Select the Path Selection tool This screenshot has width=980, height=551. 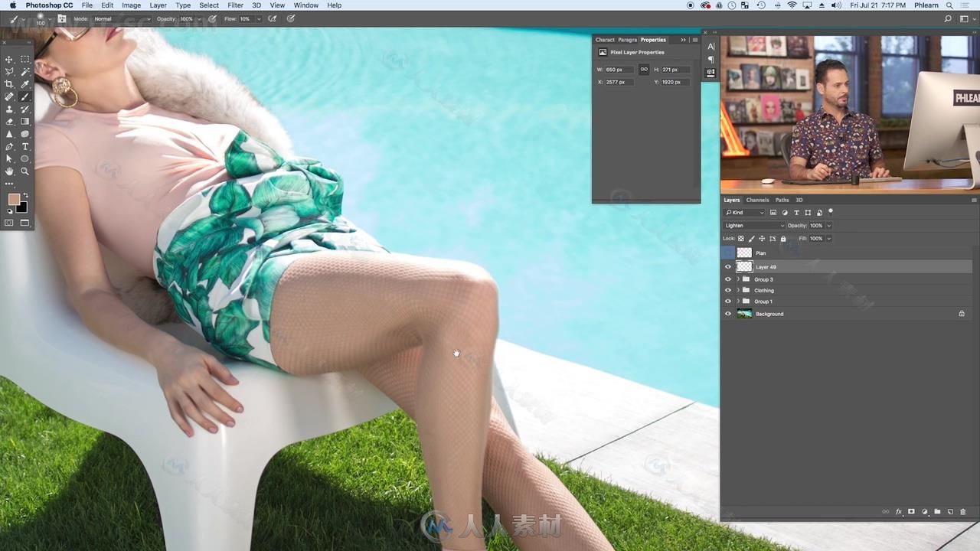point(9,159)
